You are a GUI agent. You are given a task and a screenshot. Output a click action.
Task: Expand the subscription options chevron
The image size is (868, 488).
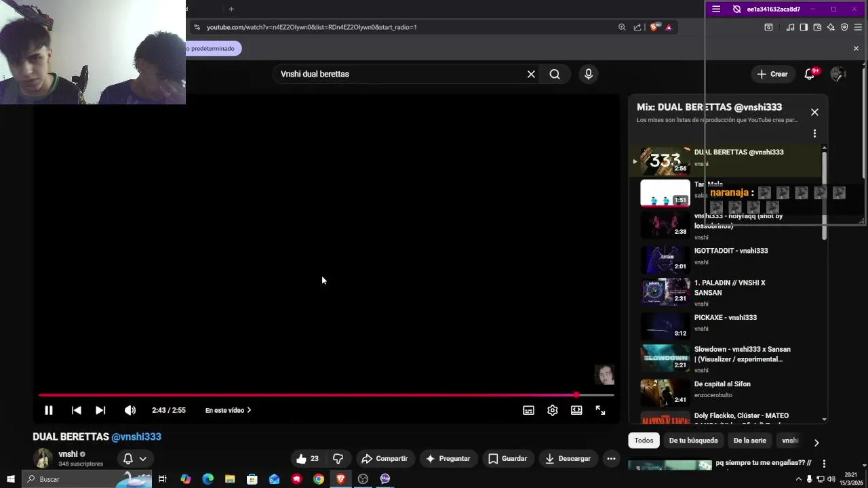(143, 459)
